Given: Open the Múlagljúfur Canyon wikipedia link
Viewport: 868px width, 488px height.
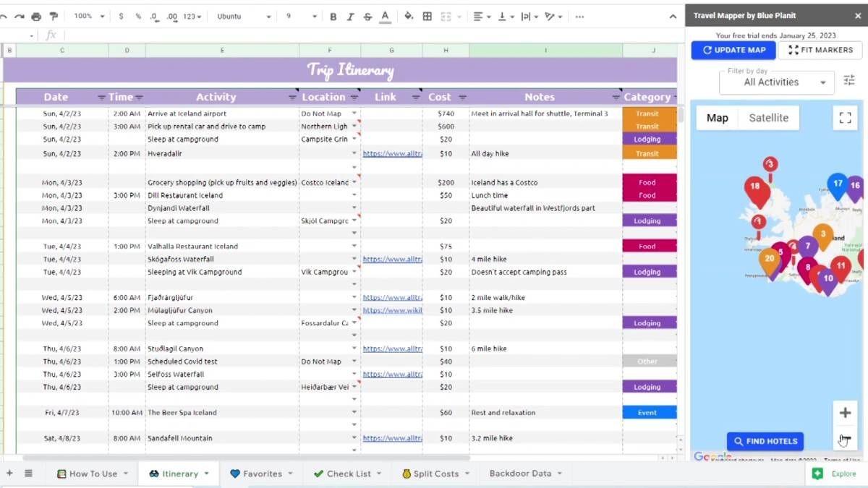Looking at the screenshot, I should point(392,310).
